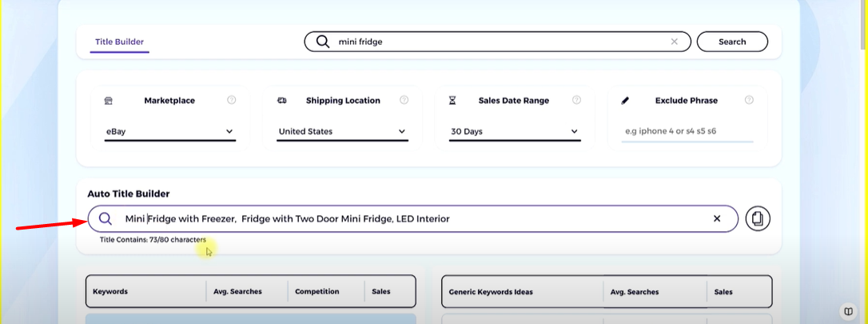Click the Avg. Searches column header in the Keywords table
The height and width of the screenshot is (324, 868).
pos(237,292)
